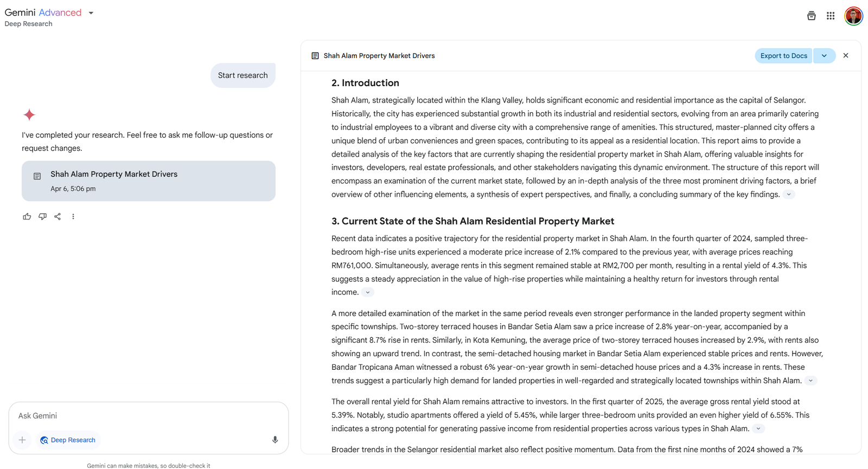Expand sources chevron after the word 'income.'

click(x=368, y=292)
